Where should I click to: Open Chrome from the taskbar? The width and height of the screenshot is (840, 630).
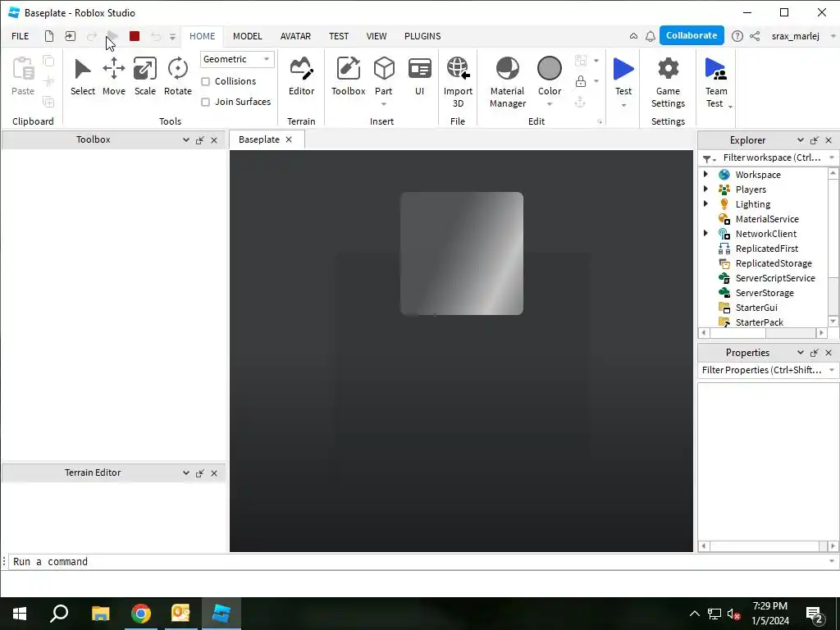click(141, 614)
